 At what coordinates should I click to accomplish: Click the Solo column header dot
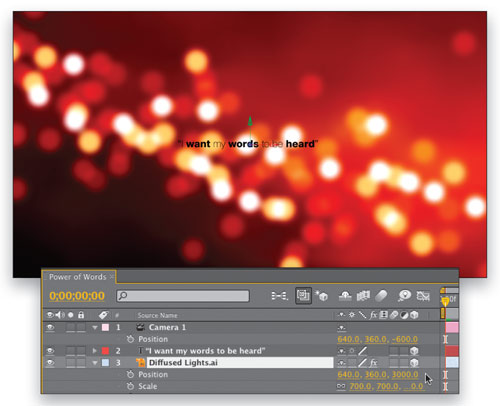point(71,315)
